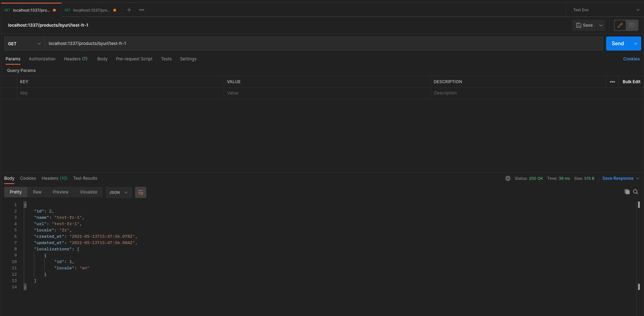
Task: Open the Test Env environment dropdown
Action: coord(605,10)
